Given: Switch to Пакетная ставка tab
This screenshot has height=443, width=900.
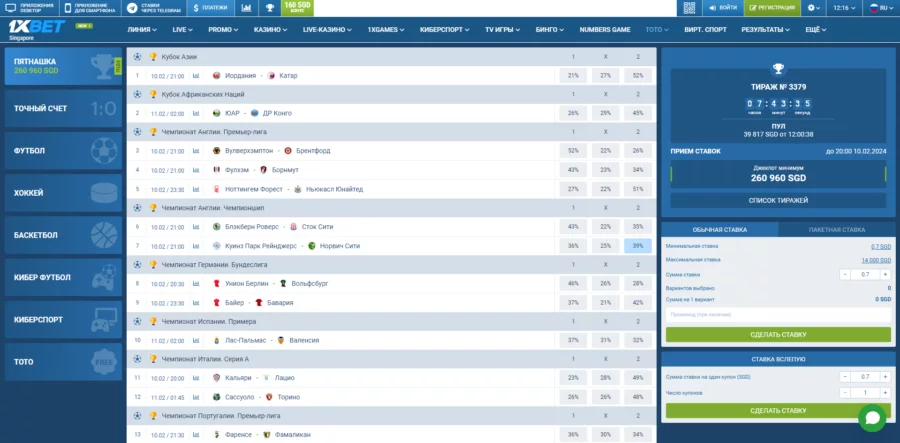Looking at the screenshot, I should point(837,230).
